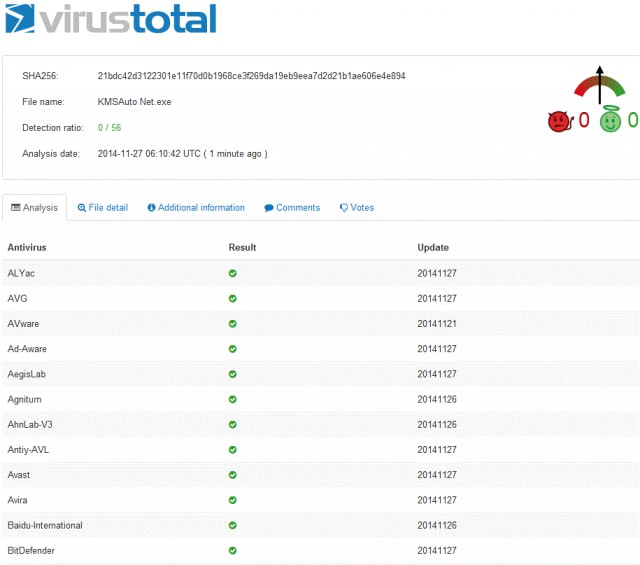Click the green check for AVware
Screen dimensions: 640x565
point(233,324)
